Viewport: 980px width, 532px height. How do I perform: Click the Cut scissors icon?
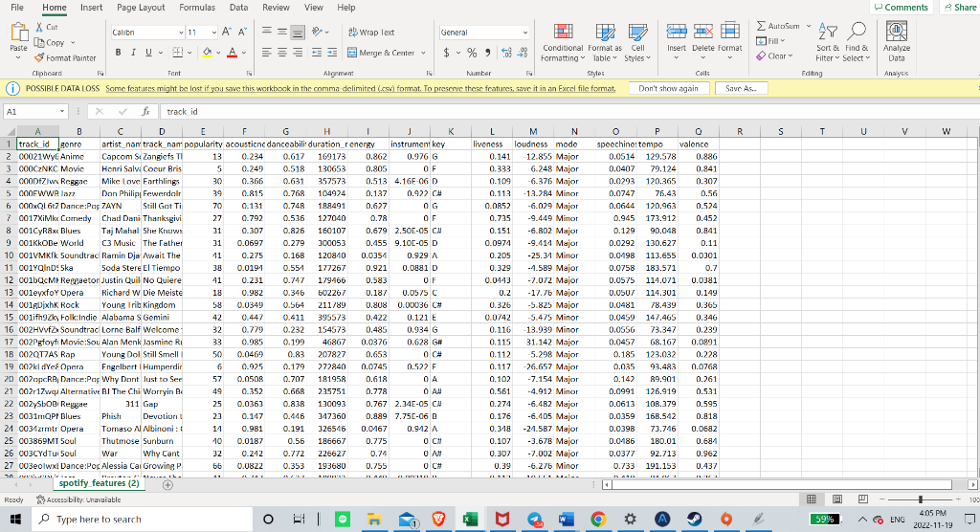point(39,28)
